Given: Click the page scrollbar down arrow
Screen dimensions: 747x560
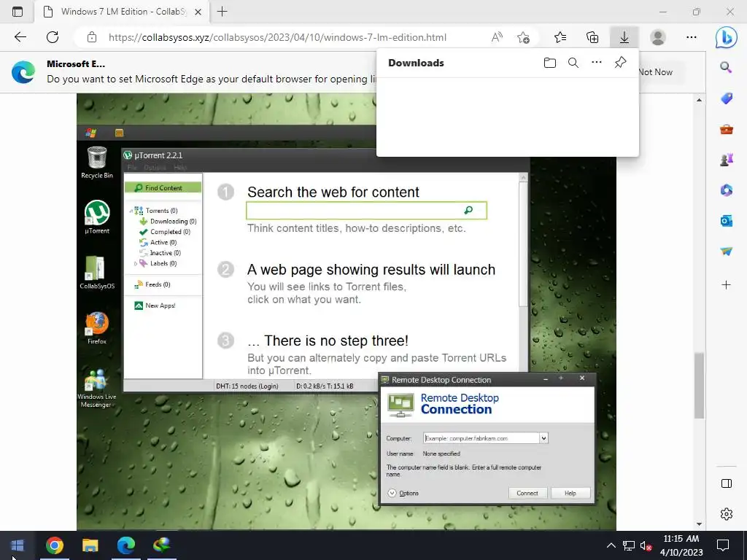Looking at the screenshot, I should (x=699, y=524).
